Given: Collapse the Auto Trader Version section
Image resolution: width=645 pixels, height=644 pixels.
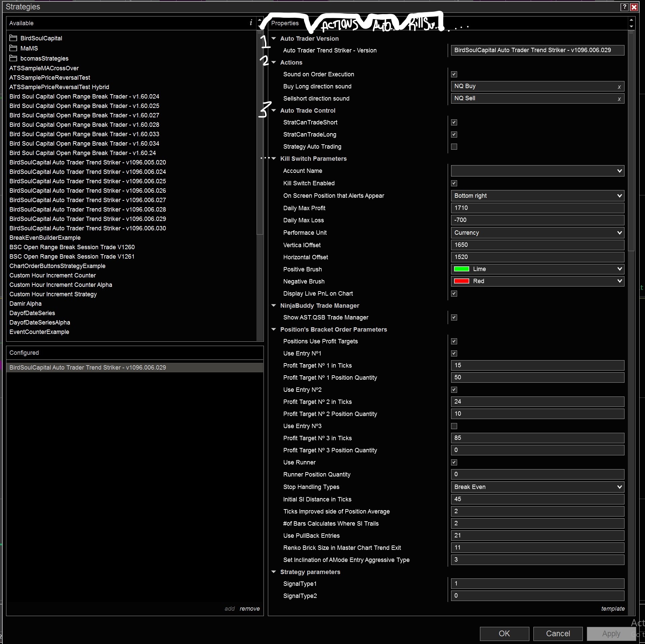Looking at the screenshot, I should click(274, 38).
